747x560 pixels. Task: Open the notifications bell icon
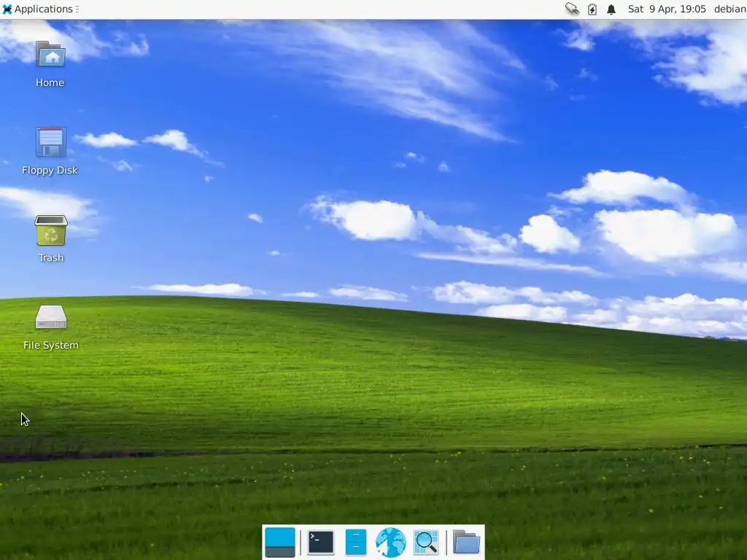click(x=611, y=9)
